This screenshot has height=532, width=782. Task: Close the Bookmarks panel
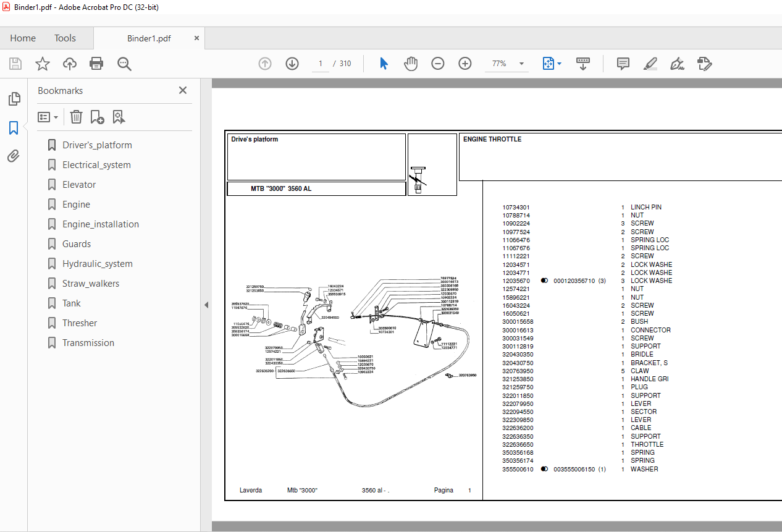click(x=183, y=90)
